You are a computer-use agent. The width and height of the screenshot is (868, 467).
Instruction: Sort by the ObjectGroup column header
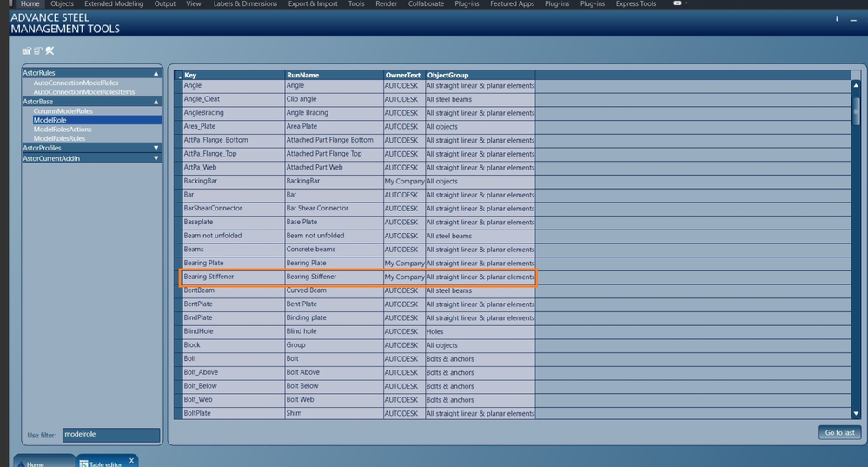click(x=480, y=75)
